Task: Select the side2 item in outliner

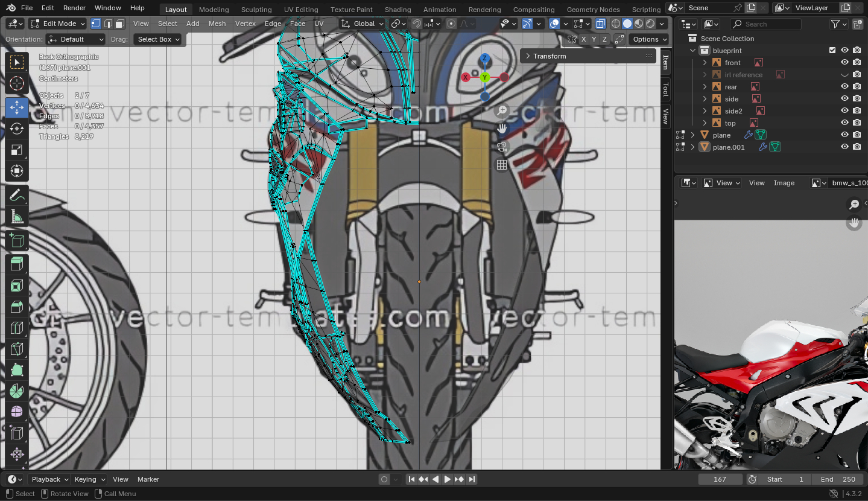Action: pos(733,111)
